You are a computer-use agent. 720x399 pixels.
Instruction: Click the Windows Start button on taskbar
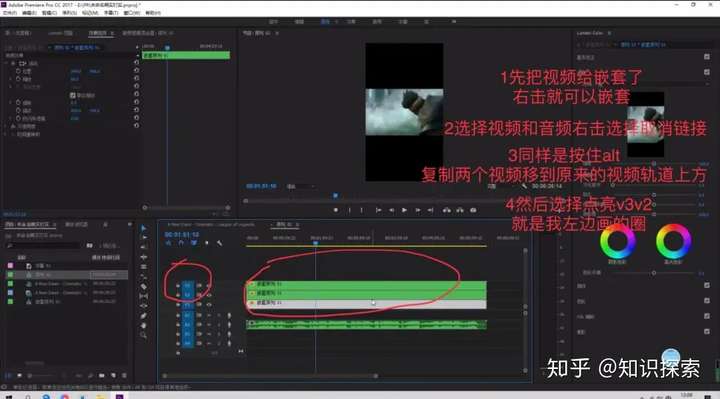coord(8,396)
